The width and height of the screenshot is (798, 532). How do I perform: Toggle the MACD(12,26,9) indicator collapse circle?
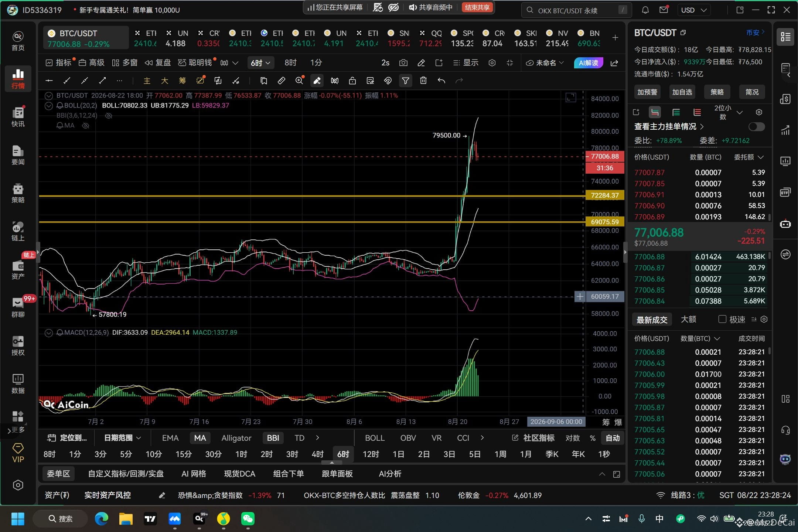(48, 332)
